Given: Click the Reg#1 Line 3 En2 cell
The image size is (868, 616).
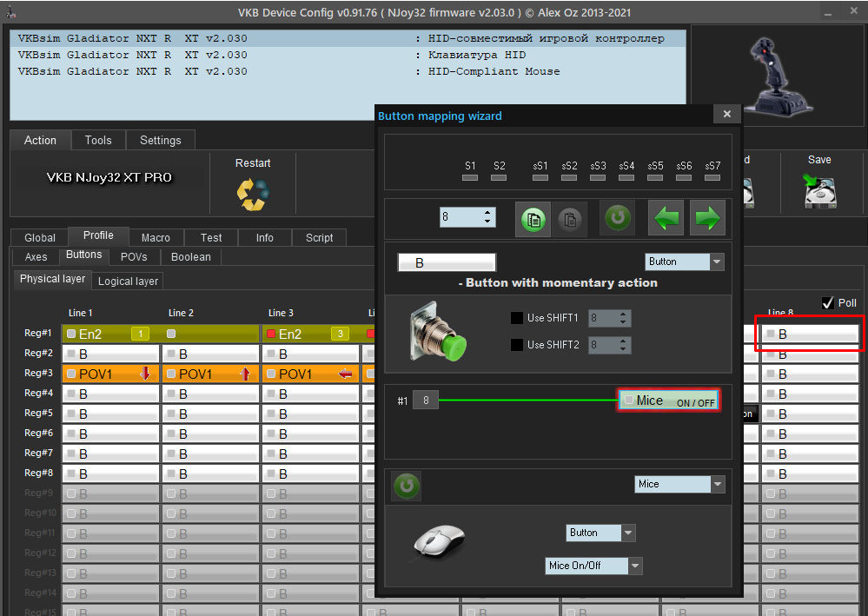Looking at the screenshot, I should (x=310, y=334).
